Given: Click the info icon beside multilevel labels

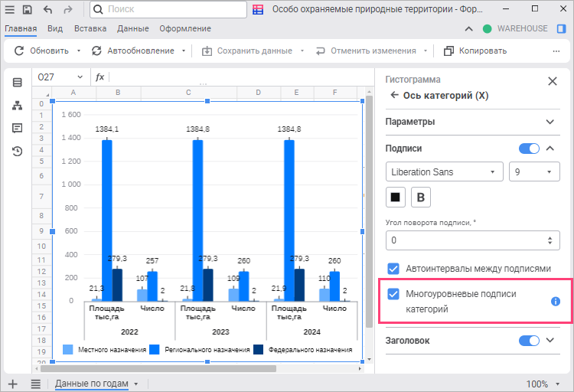Looking at the screenshot, I should point(556,302).
